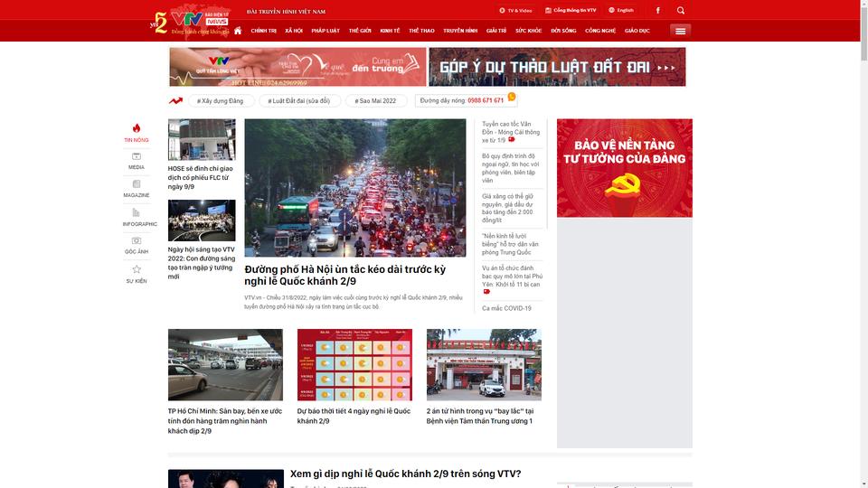Screen dimensions: 868x488
Task: Open the Xã Hội menu
Action: coord(294,31)
